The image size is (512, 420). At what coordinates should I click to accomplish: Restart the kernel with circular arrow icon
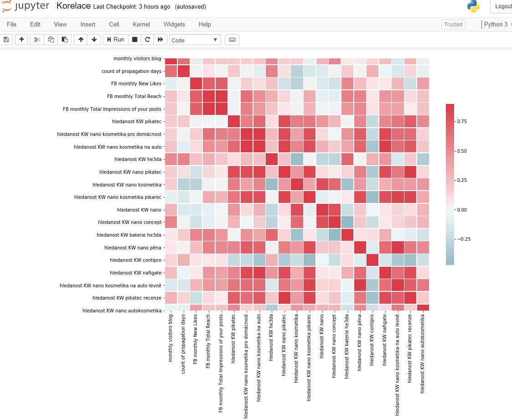tap(147, 40)
